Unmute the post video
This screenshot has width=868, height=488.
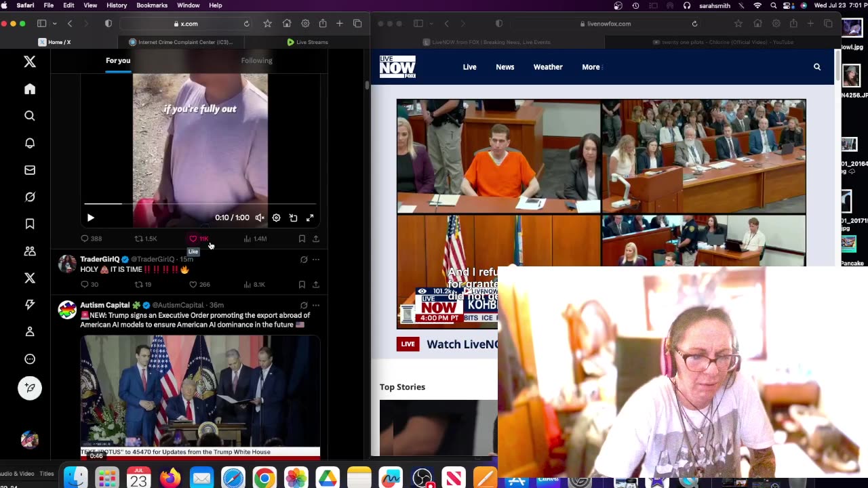(x=260, y=218)
